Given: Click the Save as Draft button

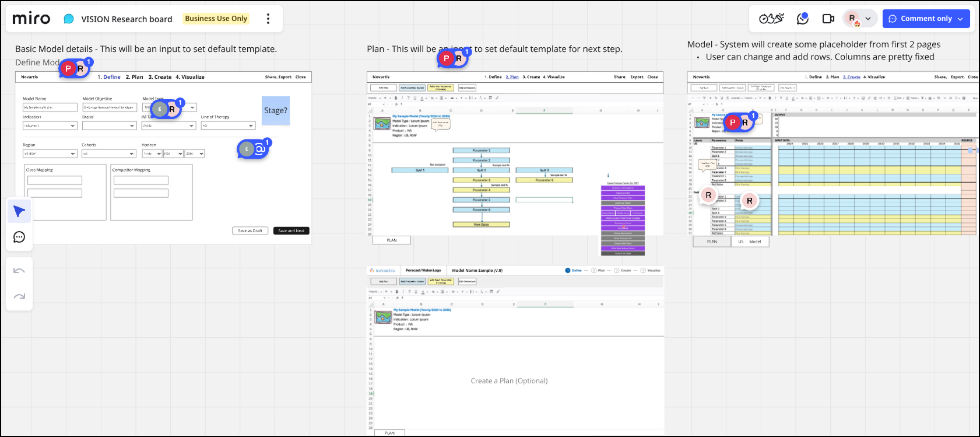Looking at the screenshot, I should click(250, 231).
